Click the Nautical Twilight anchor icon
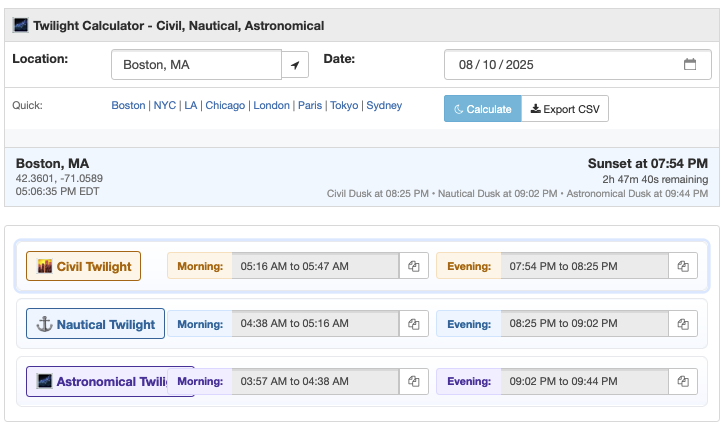The width and height of the screenshot is (728, 433). (x=45, y=324)
